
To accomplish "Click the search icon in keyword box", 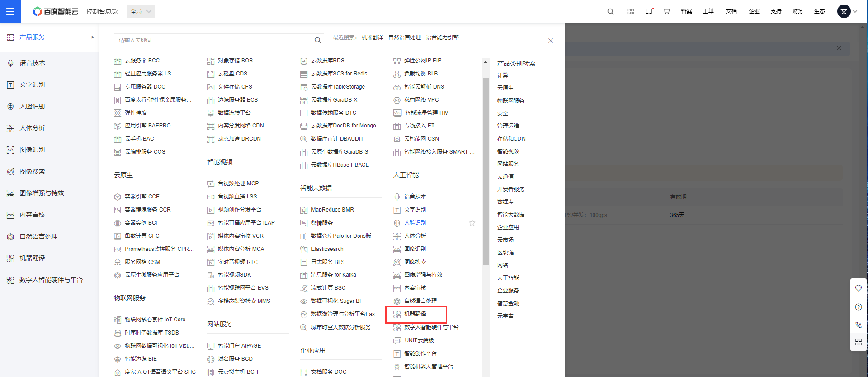I will [318, 40].
